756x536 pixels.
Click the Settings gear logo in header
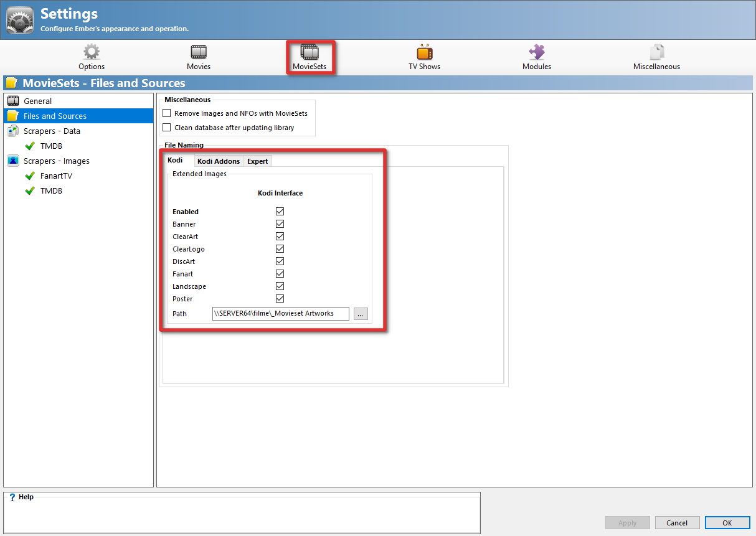[x=20, y=19]
